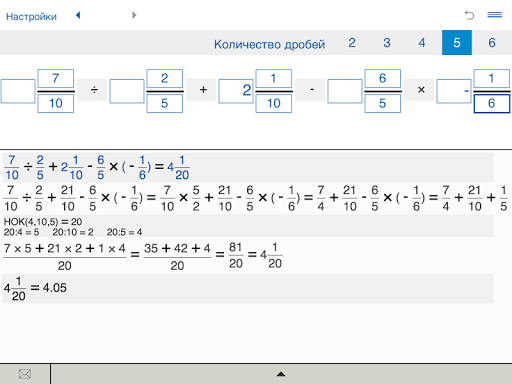Go to previous example with left arrow

(x=78, y=15)
